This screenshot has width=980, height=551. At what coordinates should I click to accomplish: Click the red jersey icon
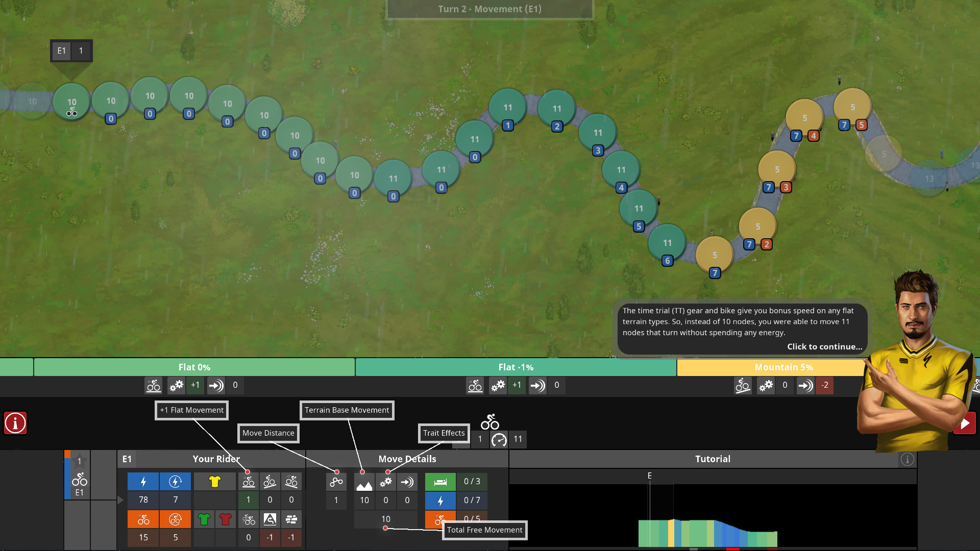tap(225, 519)
